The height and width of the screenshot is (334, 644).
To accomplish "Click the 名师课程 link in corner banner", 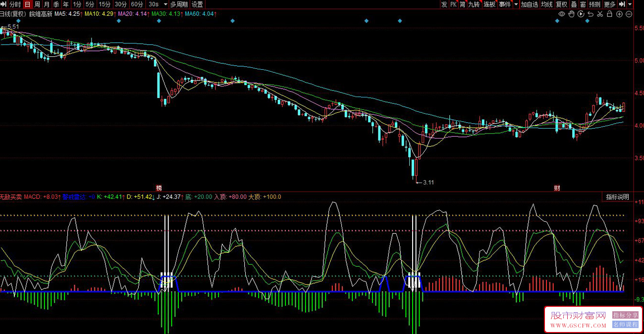I will click(626, 325).
